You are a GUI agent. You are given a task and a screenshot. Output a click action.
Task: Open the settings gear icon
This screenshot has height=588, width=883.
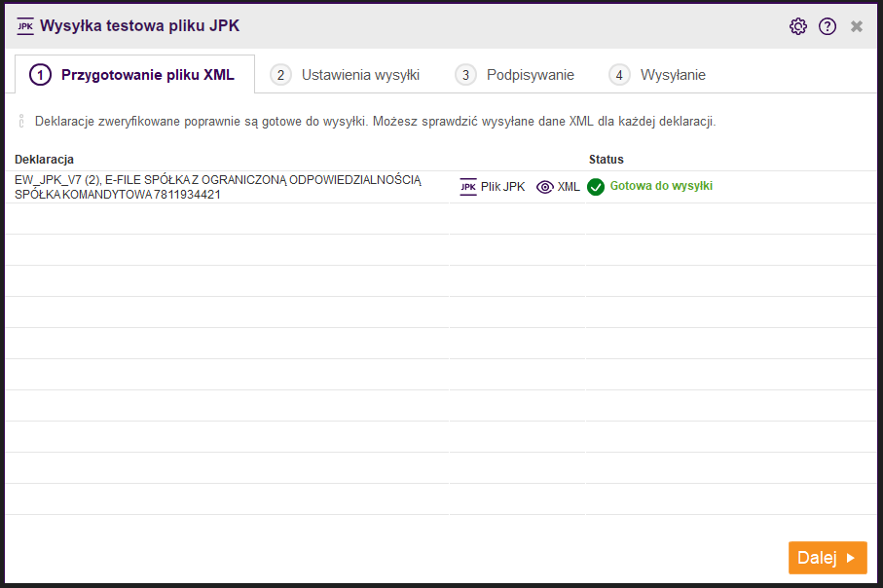coord(798,26)
